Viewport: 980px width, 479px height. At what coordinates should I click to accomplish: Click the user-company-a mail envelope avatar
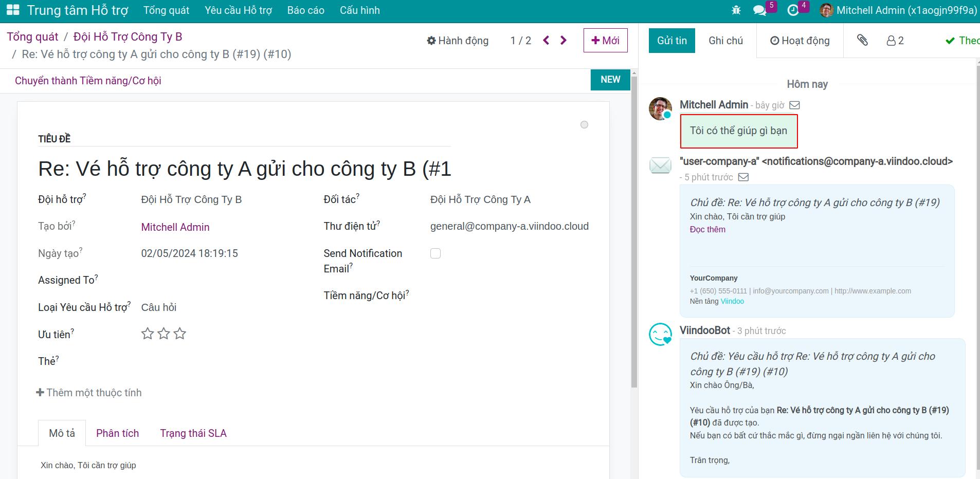pos(660,165)
